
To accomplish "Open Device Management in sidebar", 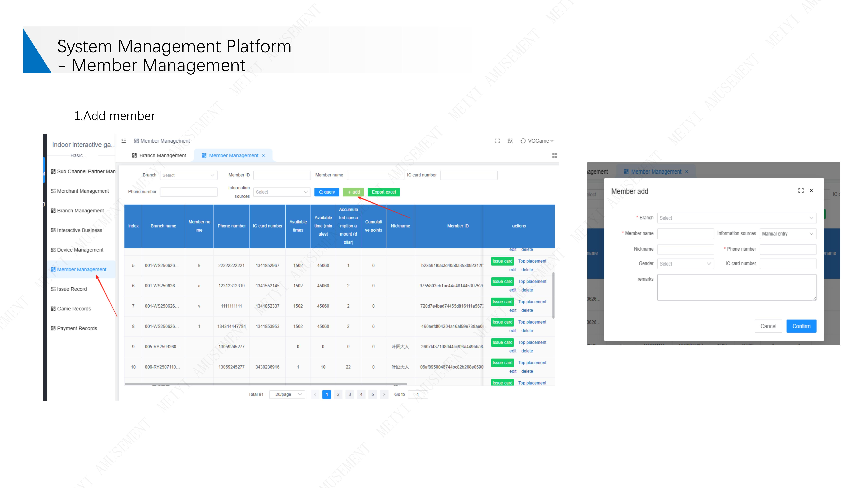I will point(80,250).
